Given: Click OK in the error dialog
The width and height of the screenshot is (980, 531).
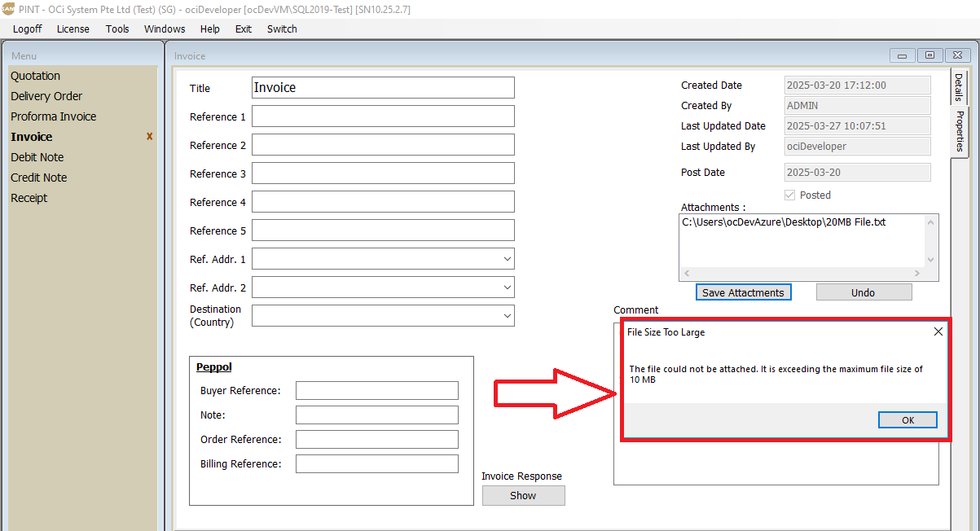Looking at the screenshot, I should [907, 420].
